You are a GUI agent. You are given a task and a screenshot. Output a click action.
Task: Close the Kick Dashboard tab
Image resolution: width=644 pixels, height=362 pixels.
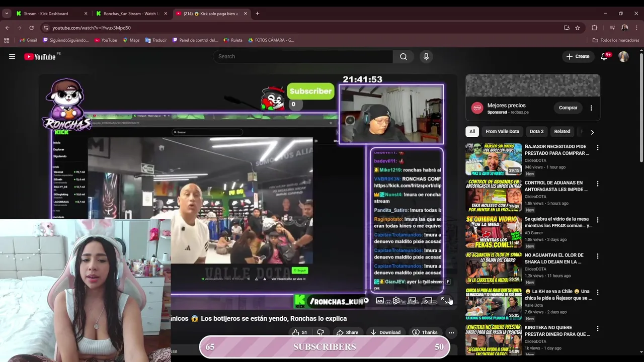[x=86, y=14]
